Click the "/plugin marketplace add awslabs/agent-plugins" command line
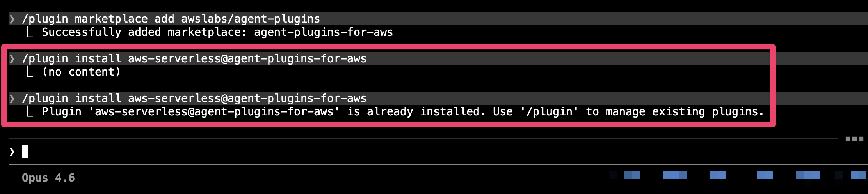The width and height of the screenshot is (868, 194). click(x=171, y=19)
